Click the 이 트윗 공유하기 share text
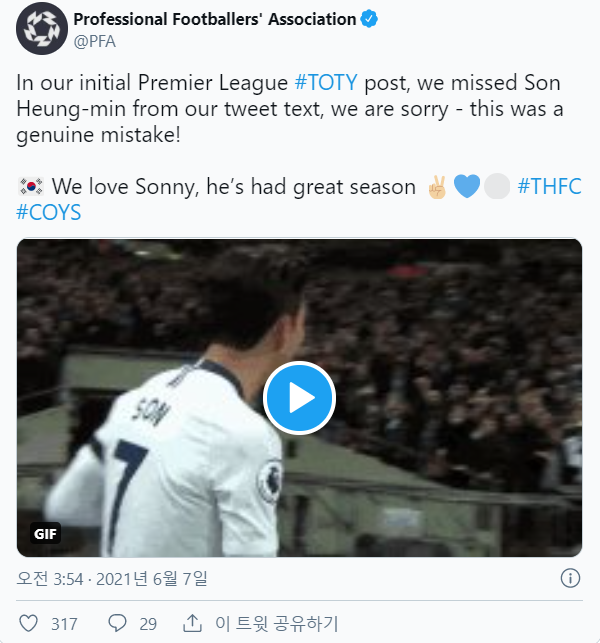This screenshot has width=600, height=643. tap(277, 623)
